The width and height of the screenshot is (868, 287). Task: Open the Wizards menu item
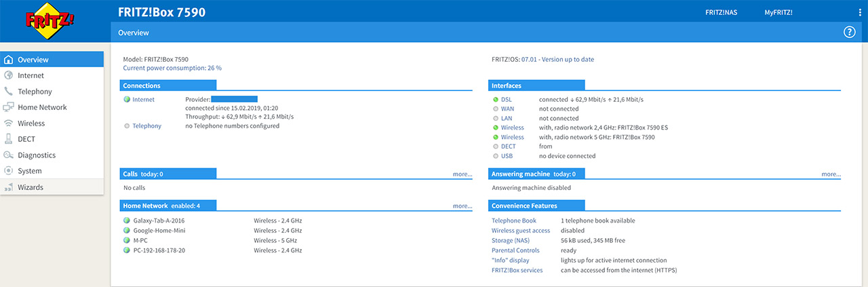point(52,187)
